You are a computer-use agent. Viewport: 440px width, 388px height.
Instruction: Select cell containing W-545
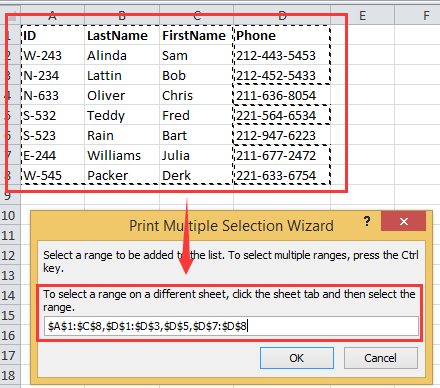coord(53,175)
